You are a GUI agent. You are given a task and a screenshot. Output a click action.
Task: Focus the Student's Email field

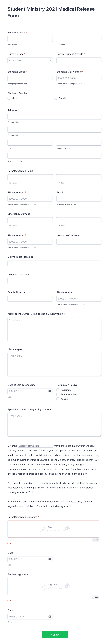(30, 78)
